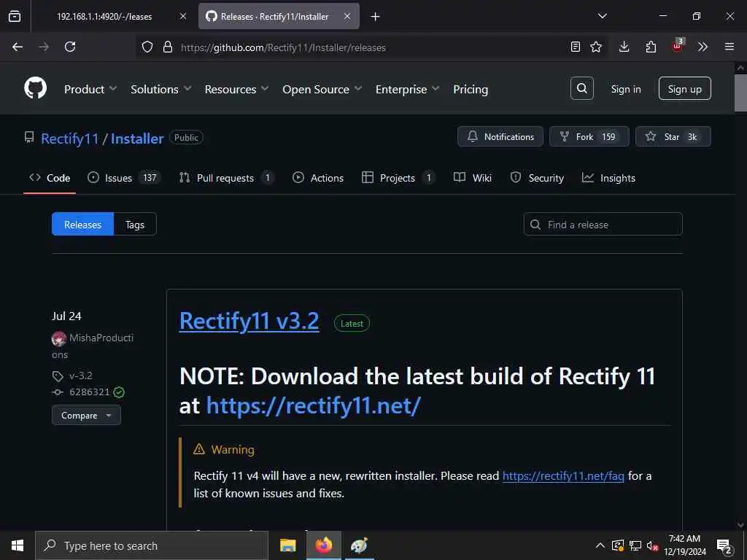List all tabs dropdown arrow
This screenshot has height=560, width=747.
tap(602, 16)
